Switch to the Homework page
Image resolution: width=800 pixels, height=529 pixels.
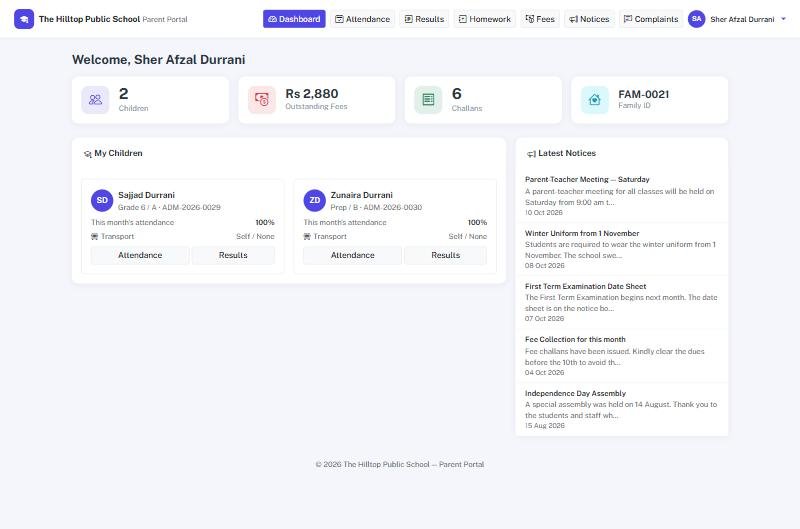[485, 19]
